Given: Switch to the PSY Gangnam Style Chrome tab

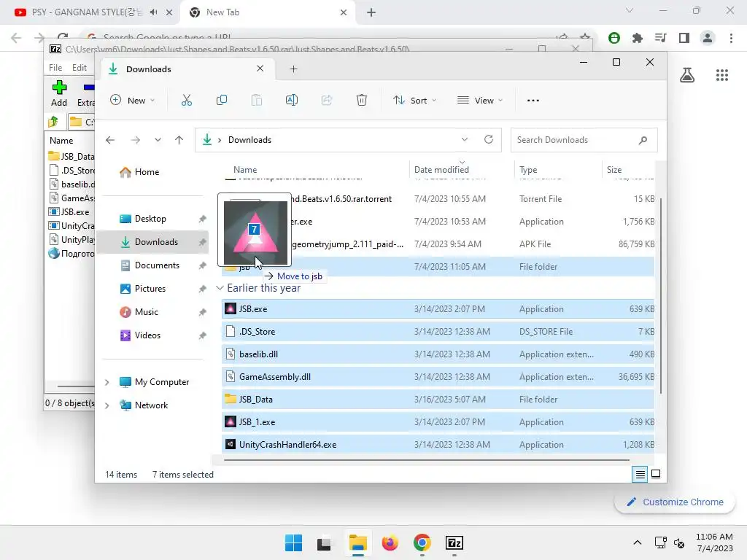Looking at the screenshot, I should (89, 12).
